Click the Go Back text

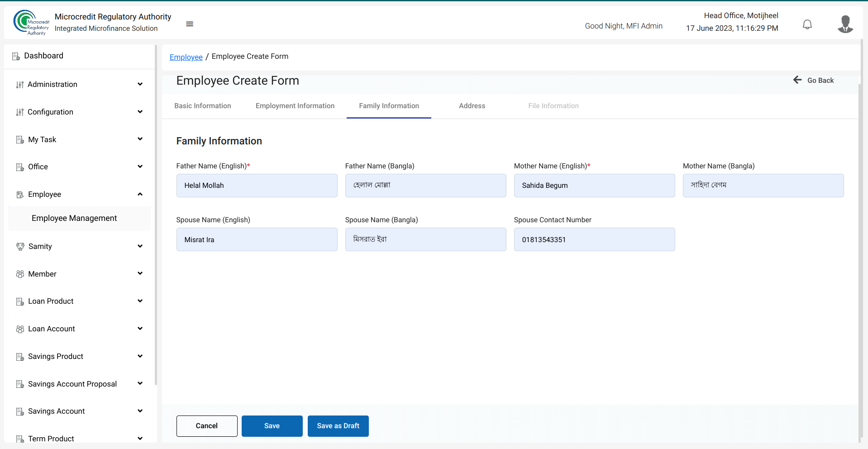[820, 80]
